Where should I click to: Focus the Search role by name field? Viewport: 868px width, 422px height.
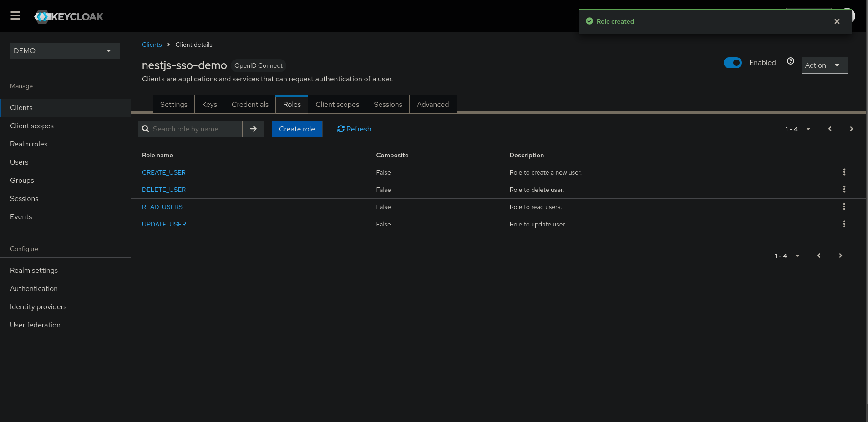(197, 129)
